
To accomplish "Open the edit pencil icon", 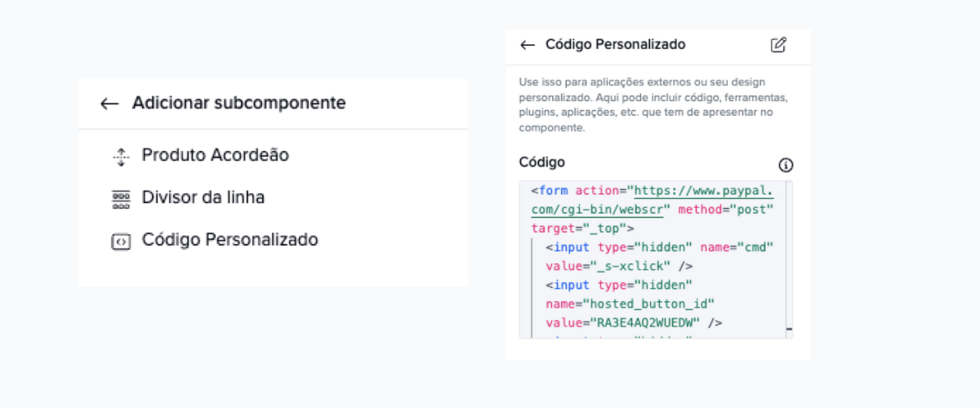I will (x=778, y=45).
